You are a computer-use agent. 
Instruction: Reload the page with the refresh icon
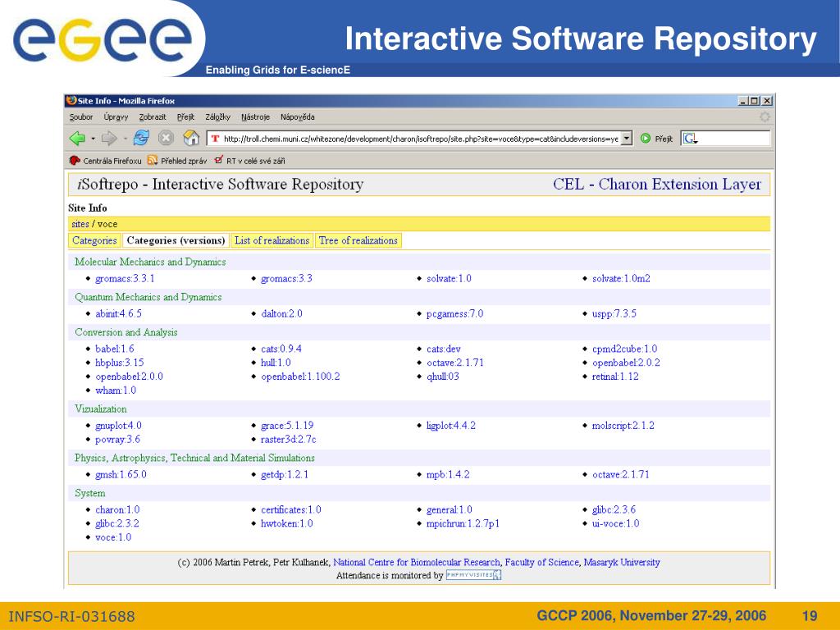pyautogui.click(x=141, y=138)
